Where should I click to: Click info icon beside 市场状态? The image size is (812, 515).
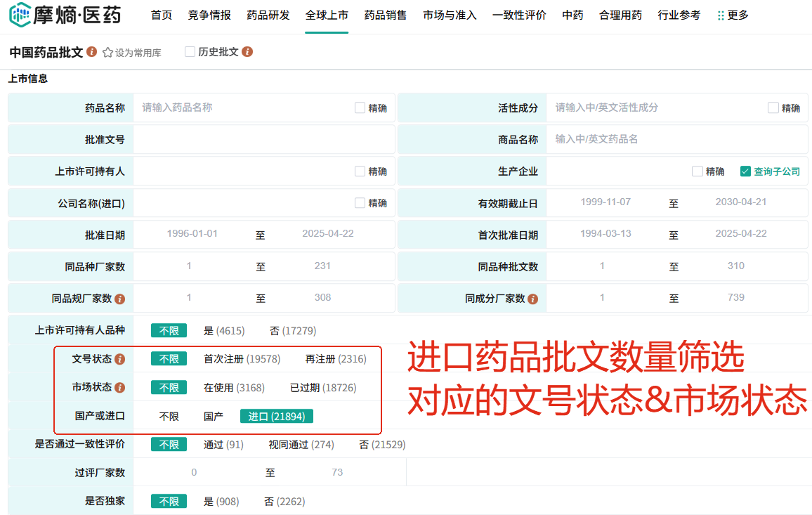119,388
